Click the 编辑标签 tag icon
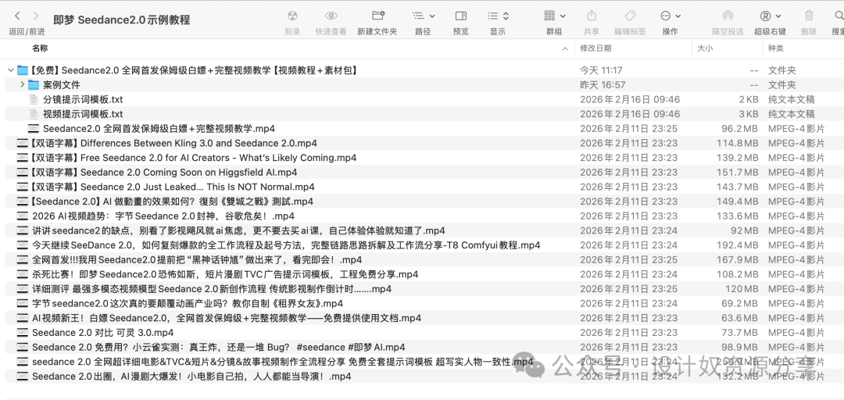This screenshot has width=844, height=400. pos(630,16)
